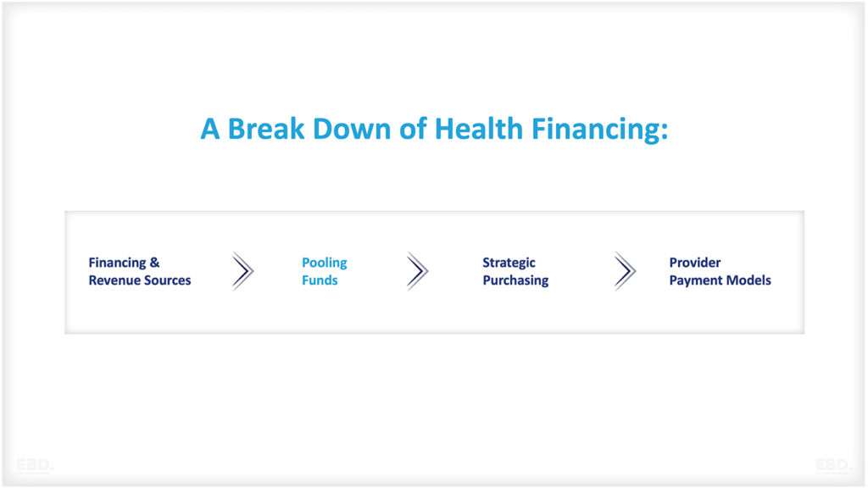Click the Payment Models text line
Viewport: 868px width, 488px height.
click(x=720, y=280)
